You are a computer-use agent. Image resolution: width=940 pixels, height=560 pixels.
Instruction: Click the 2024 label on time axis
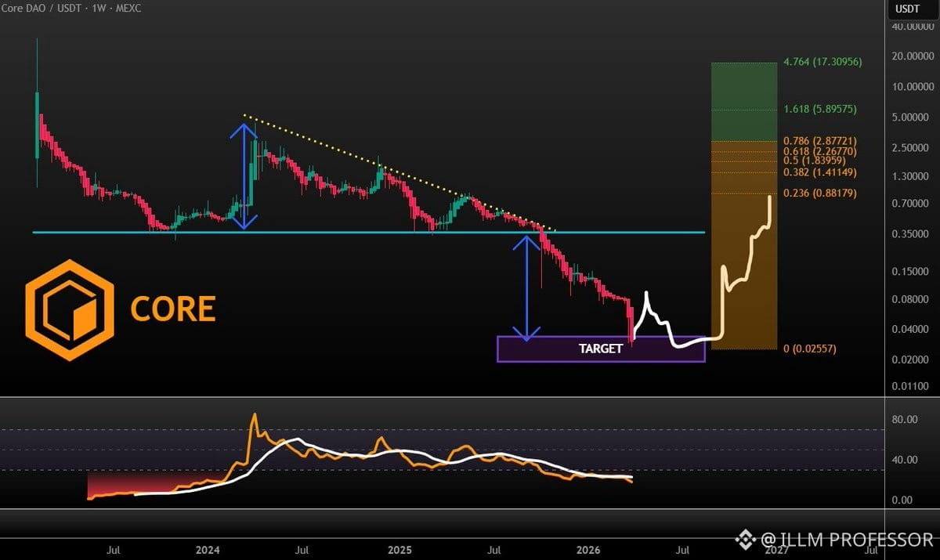click(208, 551)
